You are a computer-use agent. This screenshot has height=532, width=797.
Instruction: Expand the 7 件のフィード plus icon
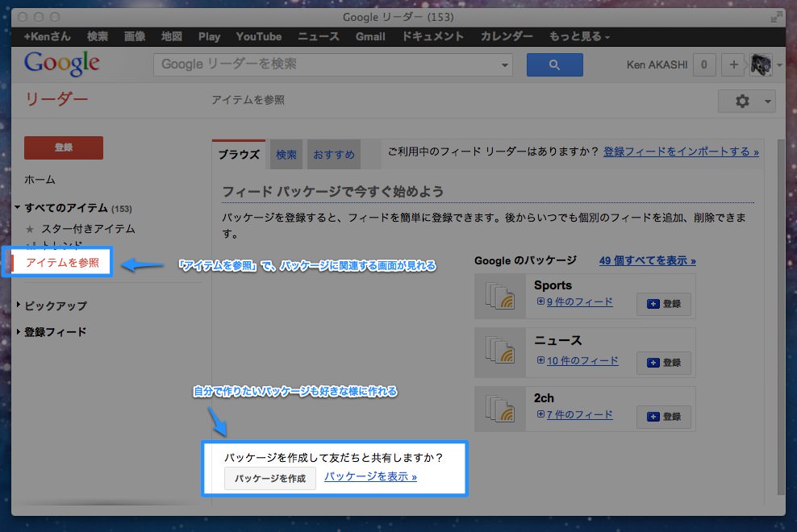(x=540, y=414)
